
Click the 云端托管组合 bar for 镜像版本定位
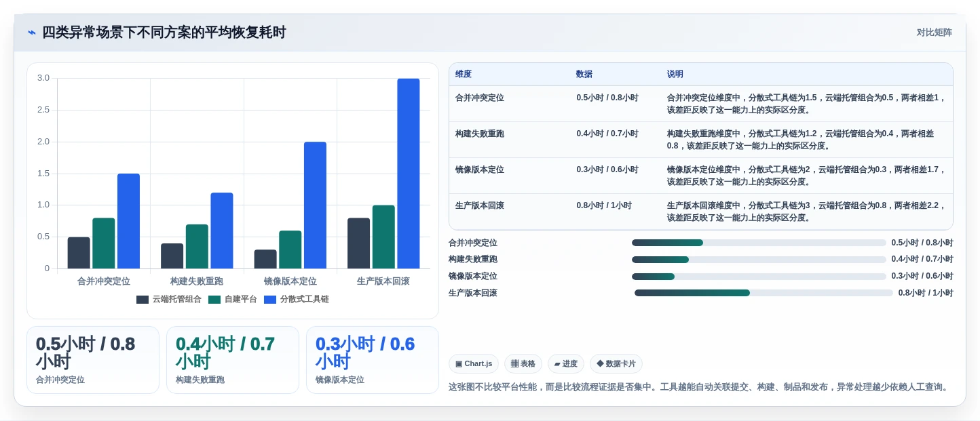point(265,259)
